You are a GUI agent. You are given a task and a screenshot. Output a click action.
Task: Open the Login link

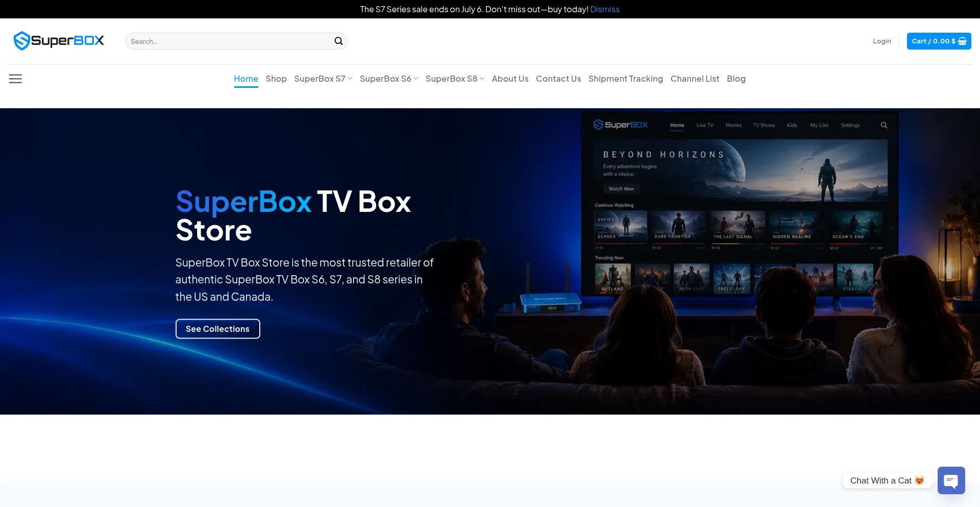pos(881,41)
